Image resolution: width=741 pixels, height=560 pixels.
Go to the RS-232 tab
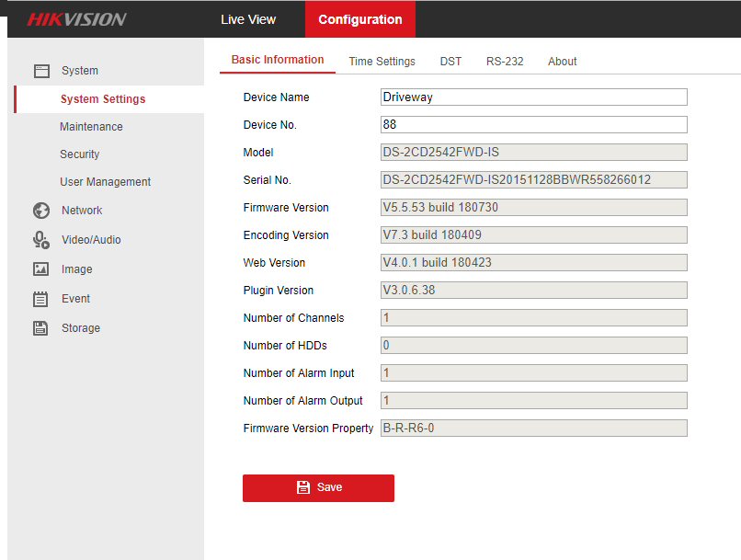[x=505, y=62]
